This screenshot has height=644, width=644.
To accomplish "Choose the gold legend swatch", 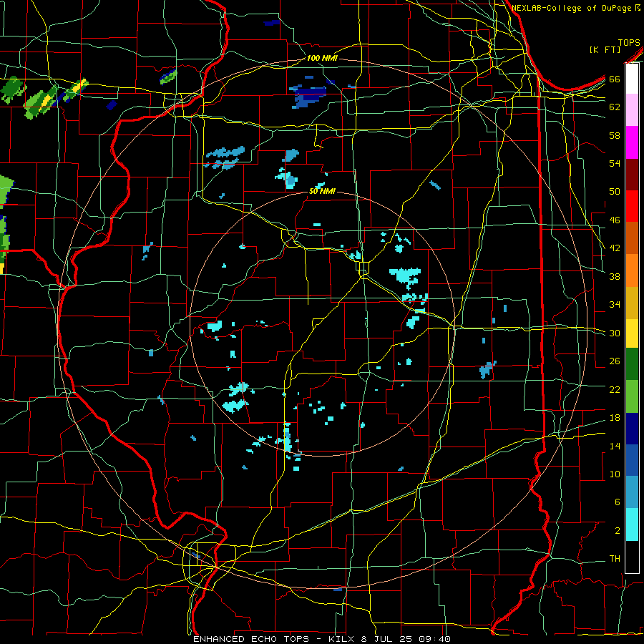I will point(632,303).
